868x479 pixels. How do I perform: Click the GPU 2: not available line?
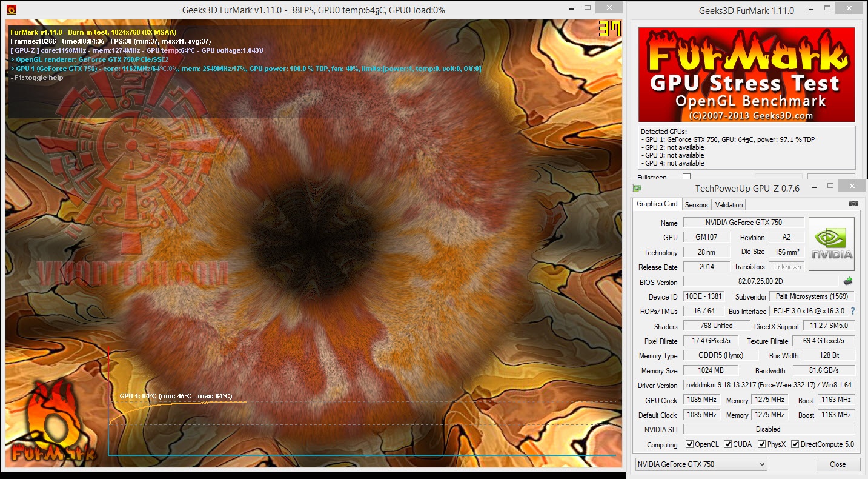(x=674, y=147)
